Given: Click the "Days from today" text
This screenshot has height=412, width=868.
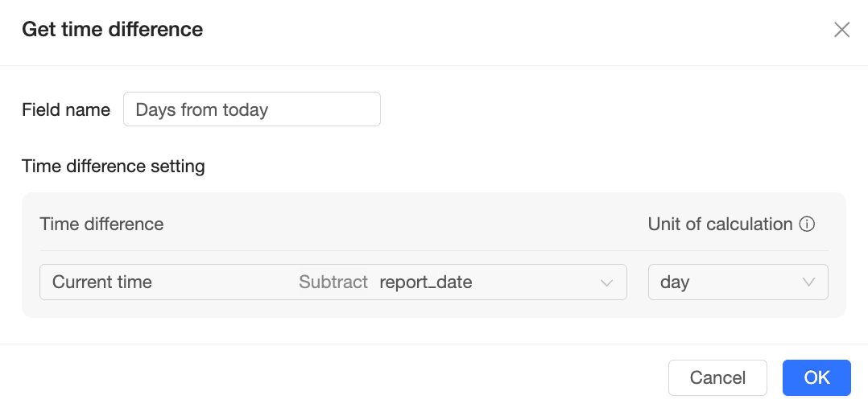Looking at the screenshot, I should (202, 110).
